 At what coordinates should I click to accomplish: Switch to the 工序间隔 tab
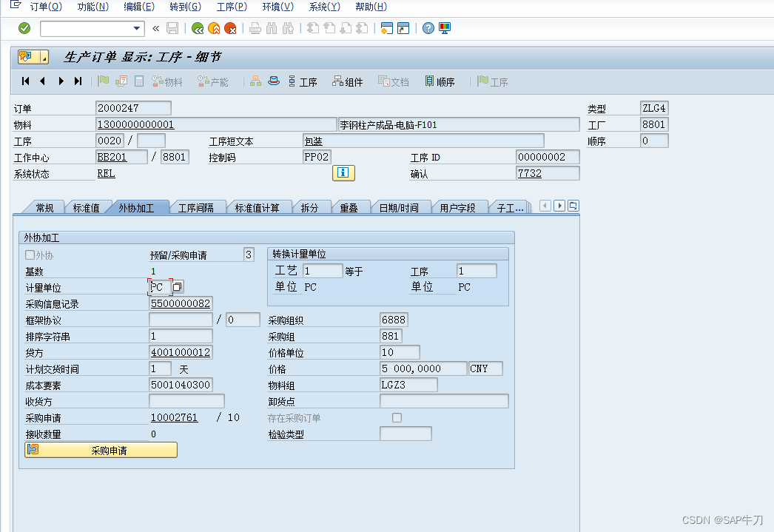[196, 208]
